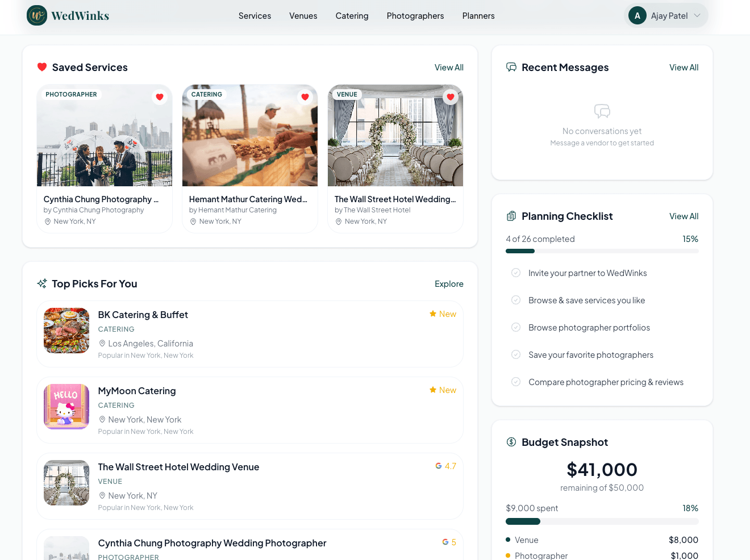Check off Compare photographer pricing & reviews
The height and width of the screenshot is (560, 750).
click(x=516, y=382)
